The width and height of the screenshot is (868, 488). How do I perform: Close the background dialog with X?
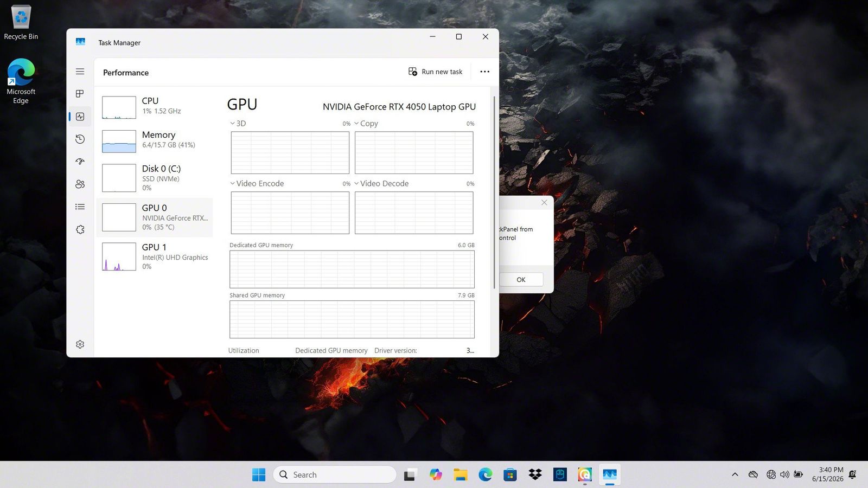544,202
